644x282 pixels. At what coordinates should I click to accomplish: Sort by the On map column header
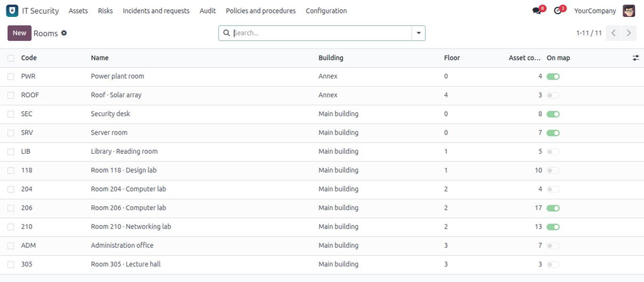(558, 58)
